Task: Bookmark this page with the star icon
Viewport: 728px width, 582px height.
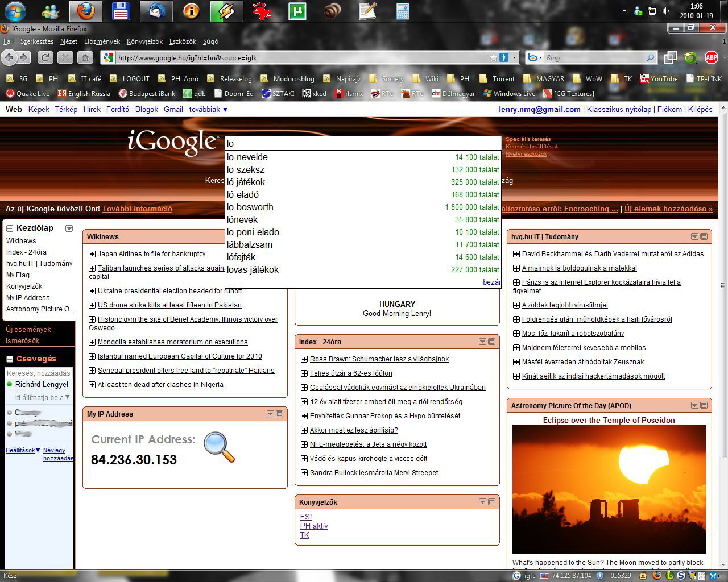Action: 493,57
